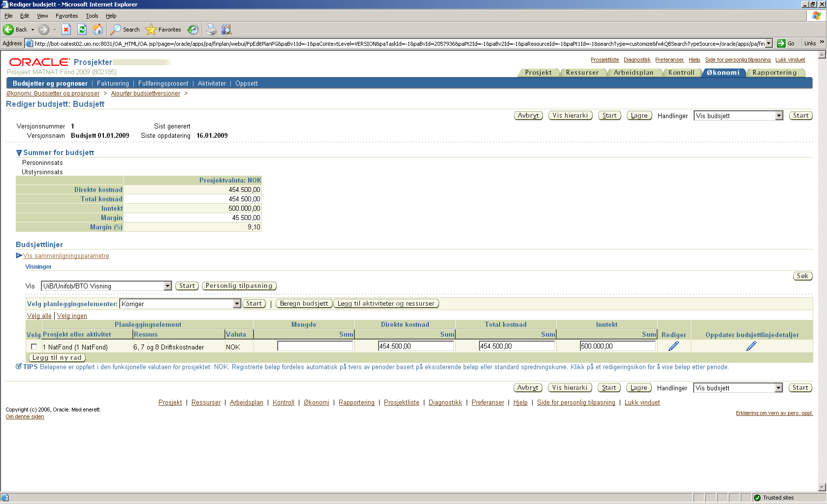
Task: Click the Start button next to Korriger
Action: pos(254,304)
